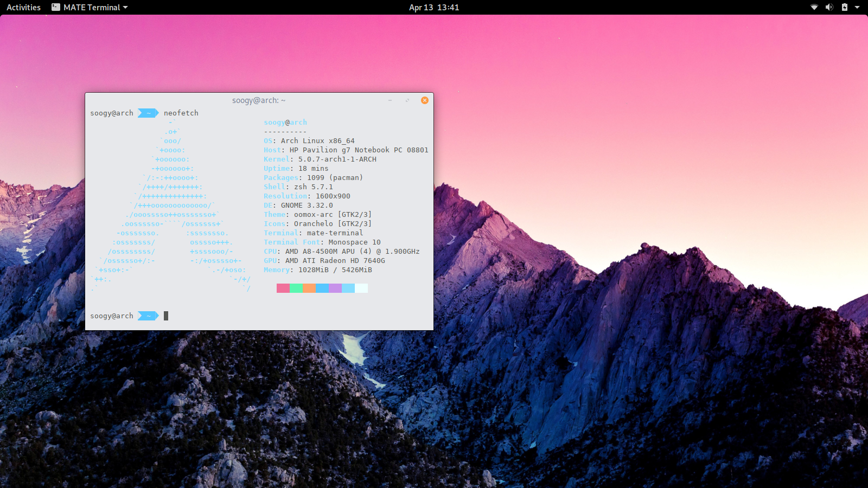Click the Wi-Fi signal icon in top bar
Viewport: 868px width, 488px height.
coord(814,7)
